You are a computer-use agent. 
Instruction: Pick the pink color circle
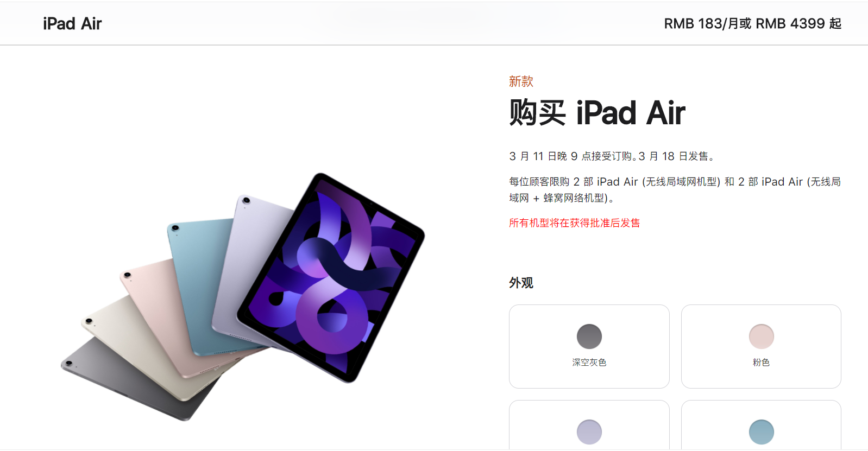point(761,336)
